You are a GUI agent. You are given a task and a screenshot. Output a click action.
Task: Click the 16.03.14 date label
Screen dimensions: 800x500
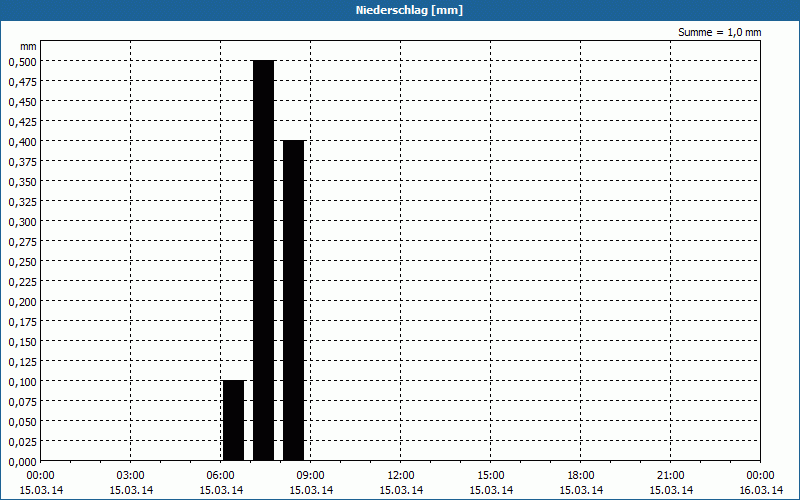(x=761, y=490)
